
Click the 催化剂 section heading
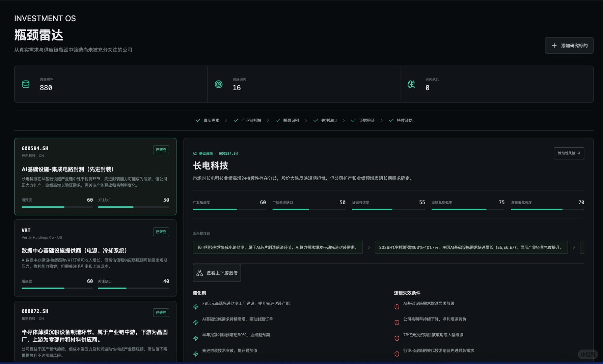click(199, 293)
